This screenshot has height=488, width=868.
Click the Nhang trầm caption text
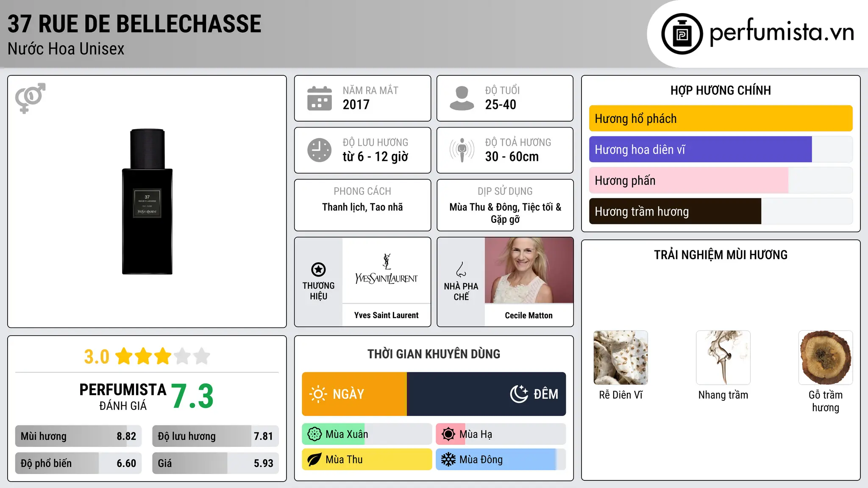point(723,395)
